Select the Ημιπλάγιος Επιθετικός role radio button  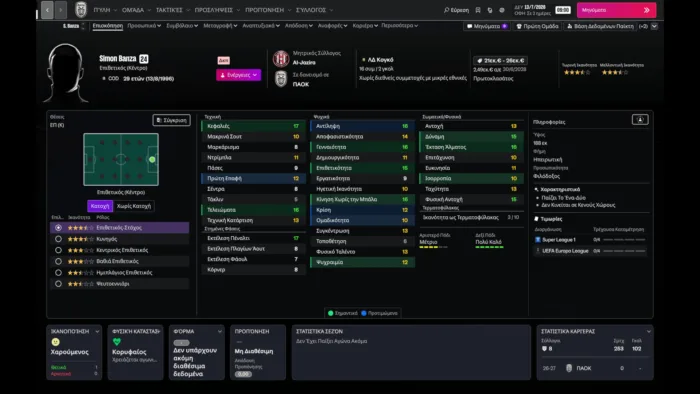point(58,272)
